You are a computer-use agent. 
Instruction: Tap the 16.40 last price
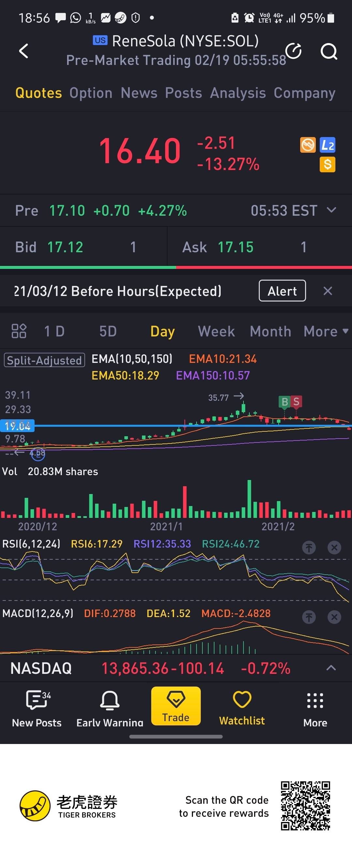pyautogui.click(x=140, y=151)
